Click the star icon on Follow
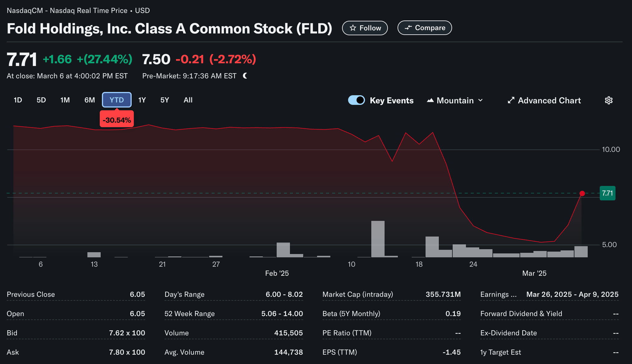 pyautogui.click(x=353, y=28)
